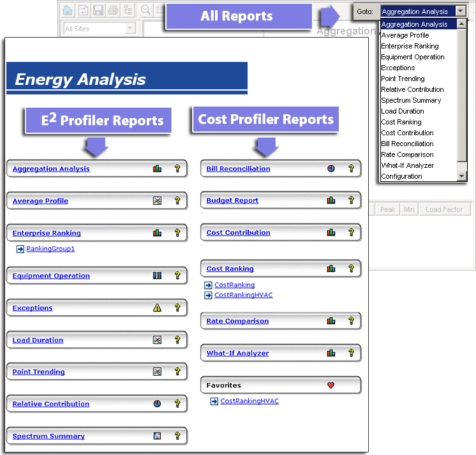Click the help question mark beside Aggregation Analysis
This screenshot has width=476, height=455.
pyautogui.click(x=177, y=169)
